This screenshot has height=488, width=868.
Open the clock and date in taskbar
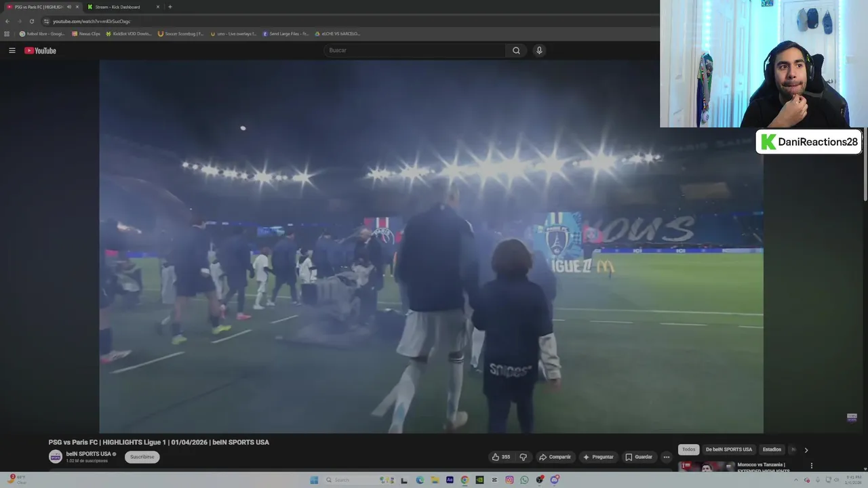point(852,480)
